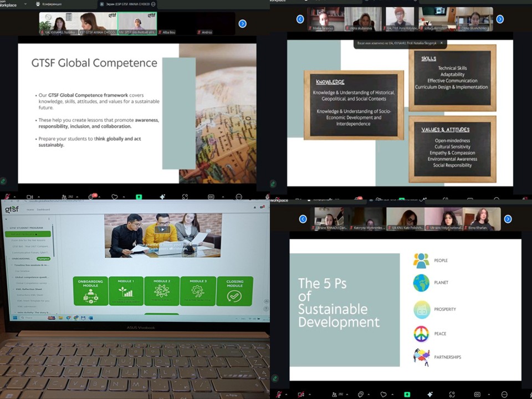Toggle closed captions in the 5 Ps meeting toolbar
Image resolution: width=532 pixels, height=399 pixels.
(476, 394)
